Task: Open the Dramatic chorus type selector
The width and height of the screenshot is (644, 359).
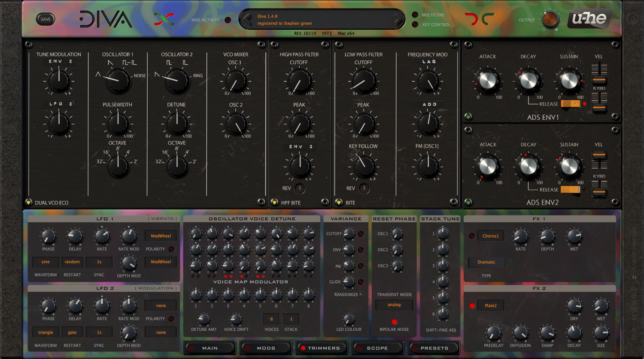Action: coord(486,262)
